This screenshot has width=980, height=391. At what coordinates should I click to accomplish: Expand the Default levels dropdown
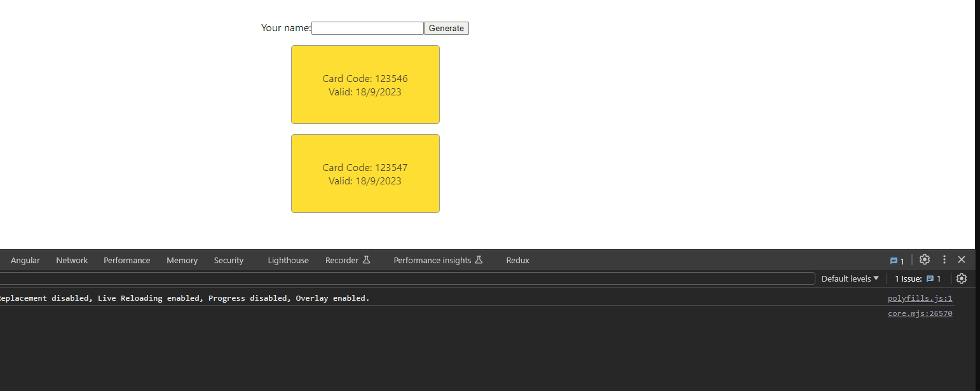point(850,278)
